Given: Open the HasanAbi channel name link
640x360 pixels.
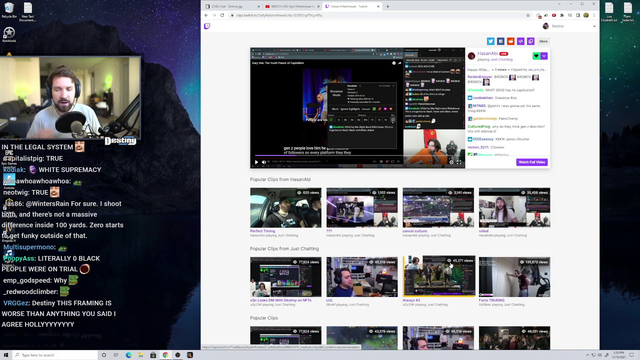Looking at the screenshot, I should (x=487, y=53).
